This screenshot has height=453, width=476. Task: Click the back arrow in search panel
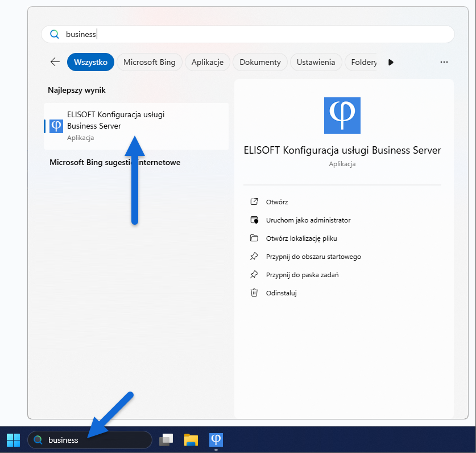click(x=55, y=62)
